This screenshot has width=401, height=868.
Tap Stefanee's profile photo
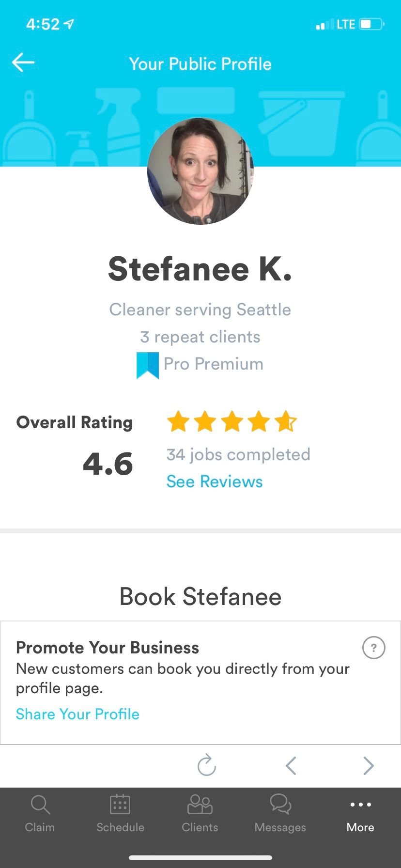(200, 171)
